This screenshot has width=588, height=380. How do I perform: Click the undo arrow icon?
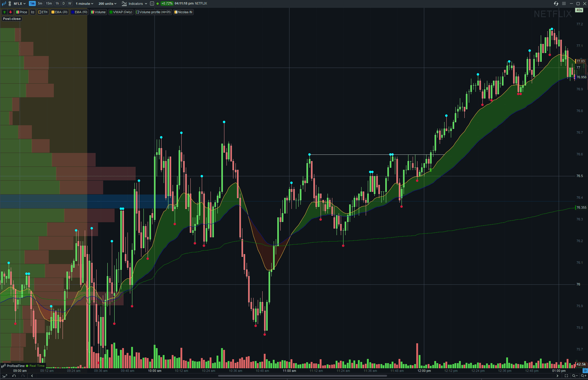point(14,376)
